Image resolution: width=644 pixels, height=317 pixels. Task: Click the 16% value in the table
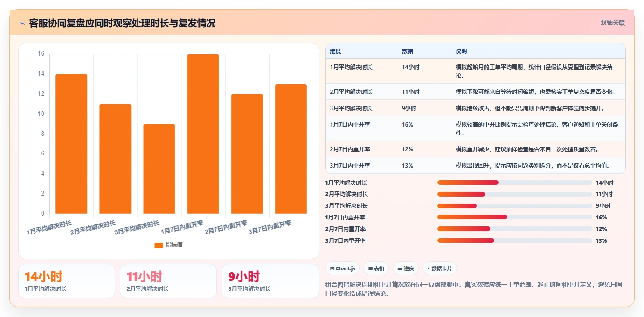pos(407,125)
